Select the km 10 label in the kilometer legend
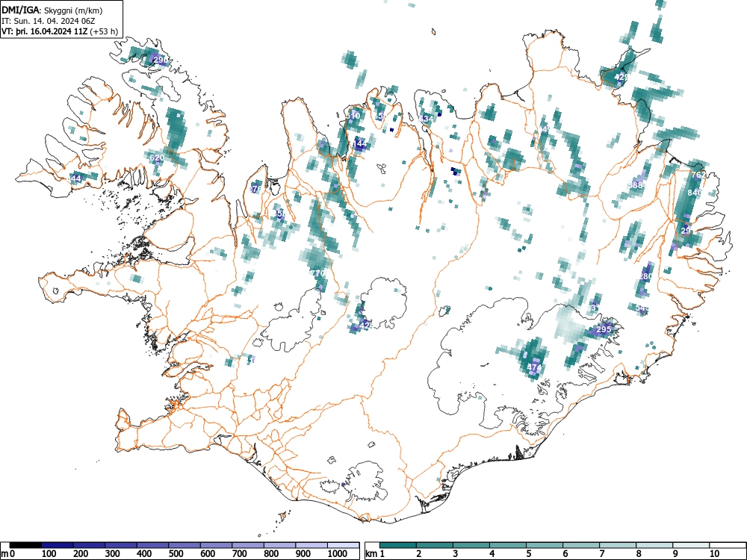The width and height of the screenshot is (747, 560). (714, 554)
